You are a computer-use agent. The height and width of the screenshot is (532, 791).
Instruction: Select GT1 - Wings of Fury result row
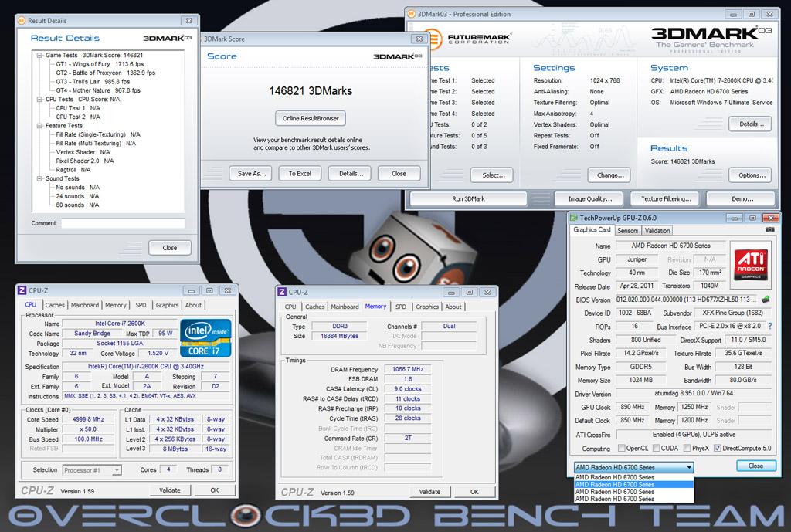pos(100,64)
